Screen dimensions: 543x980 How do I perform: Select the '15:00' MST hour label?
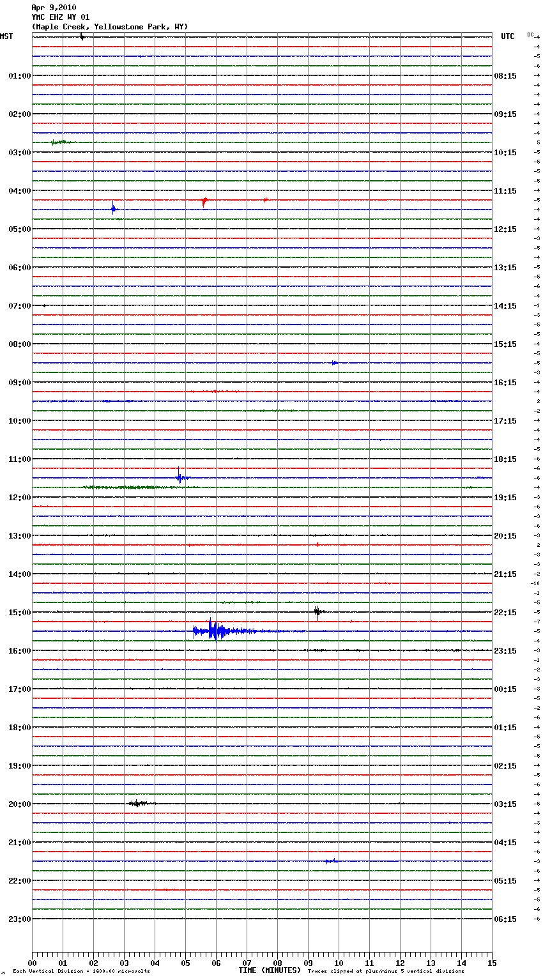click(x=20, y=613)
